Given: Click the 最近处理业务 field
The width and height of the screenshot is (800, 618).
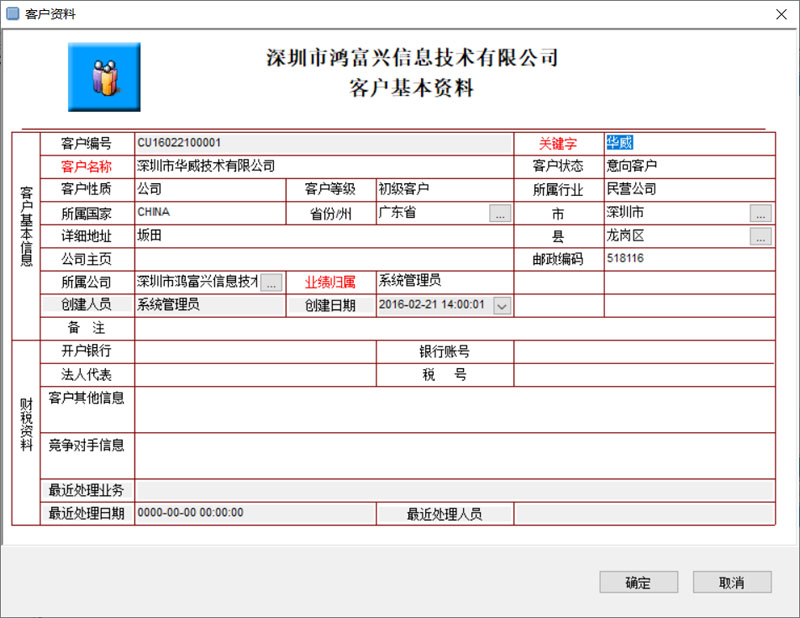Looking at the screenshot, I should coord(455,490).
